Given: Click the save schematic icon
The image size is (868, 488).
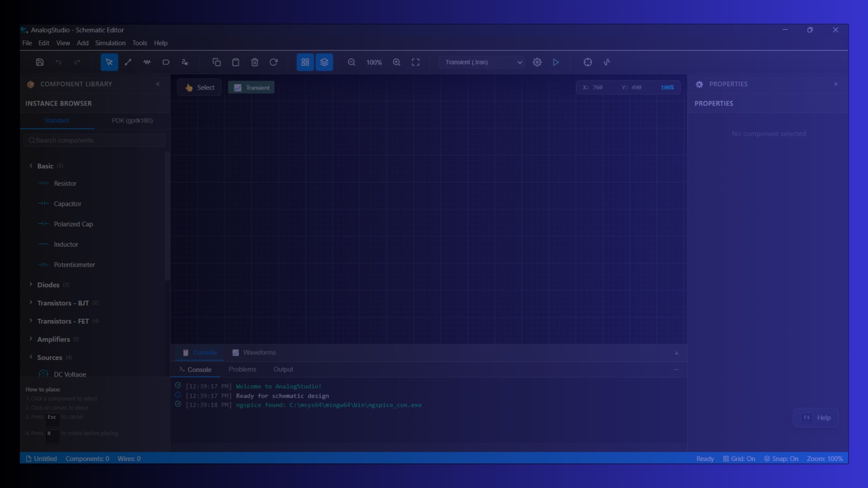Looking at the screenshot, I should 40,62.
